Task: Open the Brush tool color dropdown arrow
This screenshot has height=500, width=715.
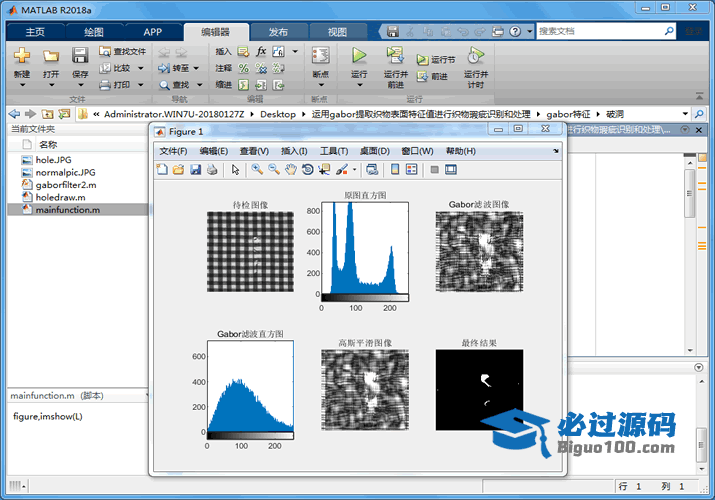Action: [x=353, y=170]
